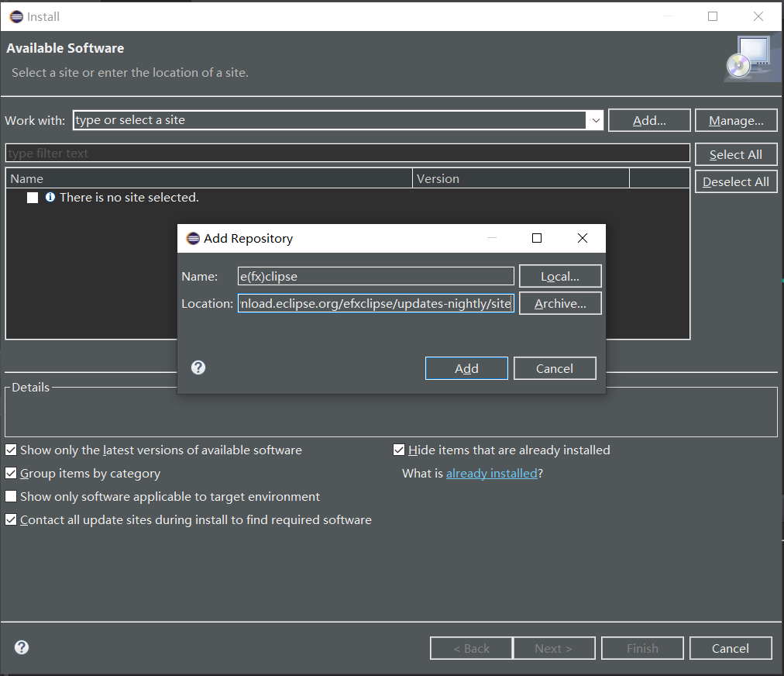Viewport: 784px width, 676px height.
Task: Click the help icon in Install window footer
Action: click(x=22, y=647)
